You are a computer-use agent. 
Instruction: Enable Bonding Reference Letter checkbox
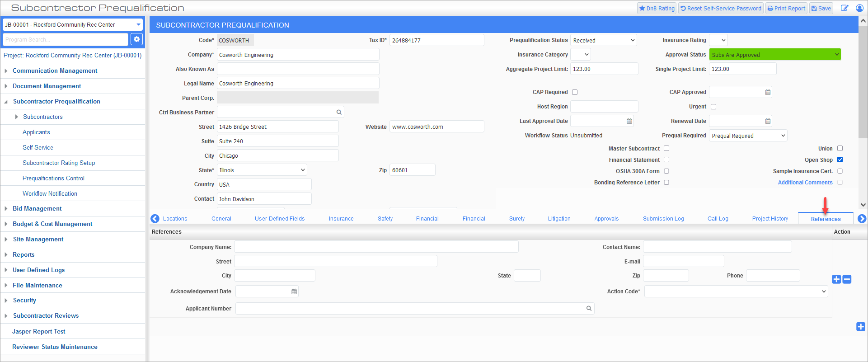pos(666,182)
